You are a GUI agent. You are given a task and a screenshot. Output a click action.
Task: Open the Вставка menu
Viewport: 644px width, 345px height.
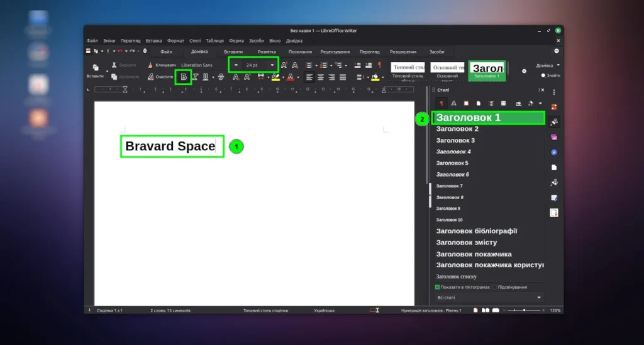coord(153,41)
